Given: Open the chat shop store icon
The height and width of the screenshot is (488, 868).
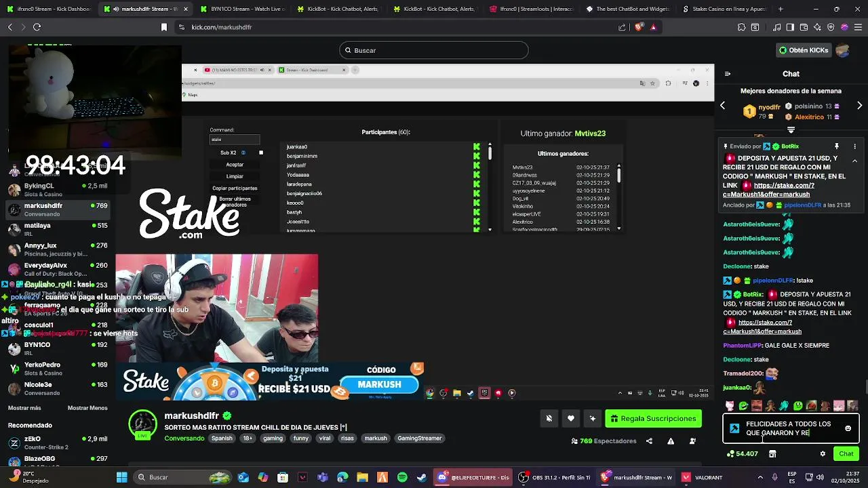Looking at the screenshot, I should click(x=772, y=454).
